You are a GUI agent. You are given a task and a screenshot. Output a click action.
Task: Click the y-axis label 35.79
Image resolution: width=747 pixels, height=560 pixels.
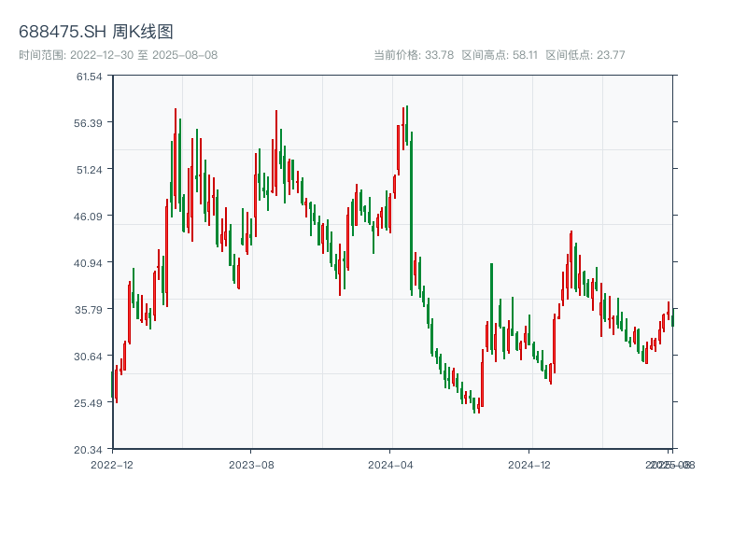click(x=88, y=310)
